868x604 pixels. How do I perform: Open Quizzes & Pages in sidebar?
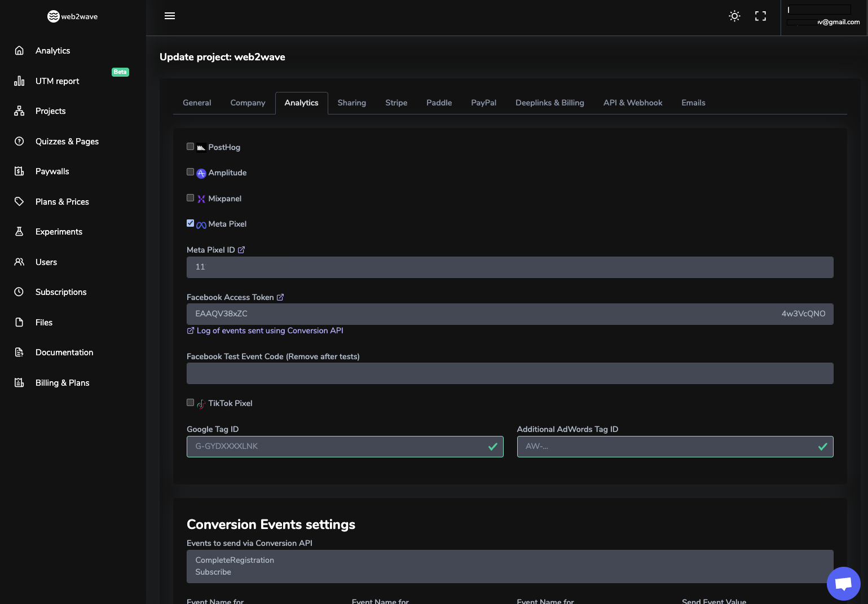pos(67,142)
